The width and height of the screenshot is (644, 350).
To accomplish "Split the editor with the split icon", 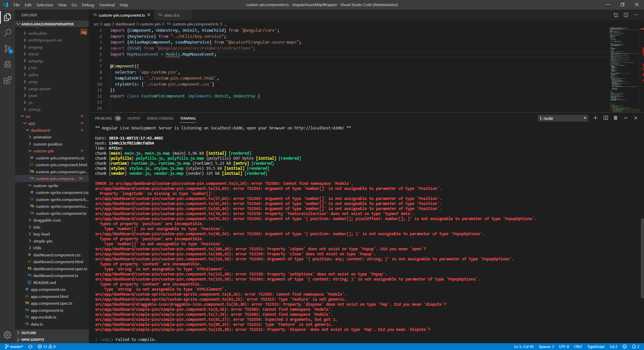I will pyautogui.click(x=626, y=15).
